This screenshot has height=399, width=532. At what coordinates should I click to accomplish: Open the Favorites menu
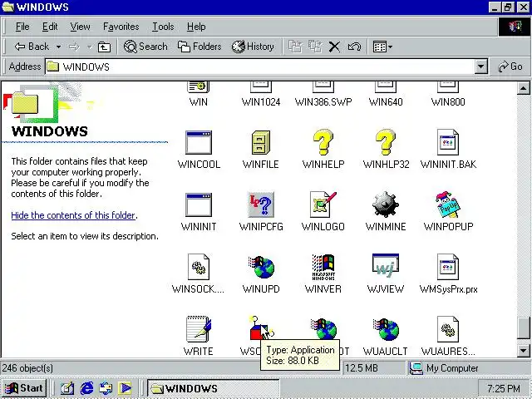coord(121,27)
